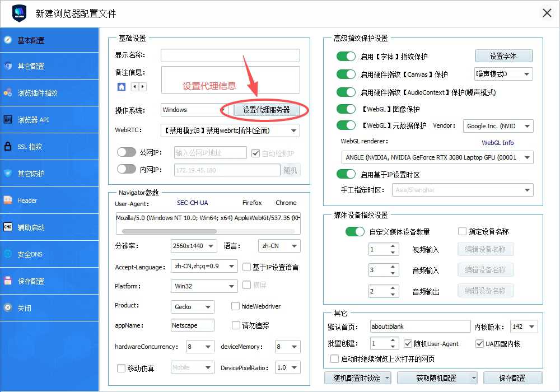Toggle the 公网IP switch
The height and width of the screenshot is (392, 560).
point(127,152)
